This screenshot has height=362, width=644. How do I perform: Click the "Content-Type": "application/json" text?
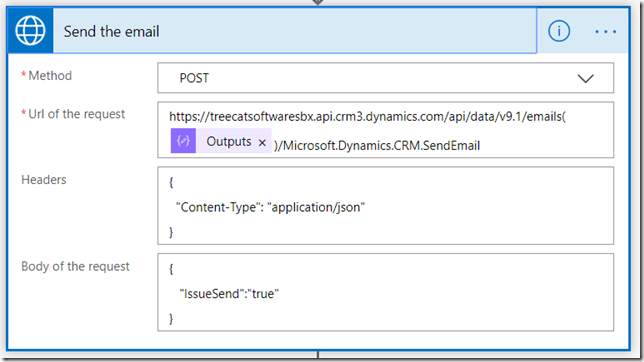[270, 207]
